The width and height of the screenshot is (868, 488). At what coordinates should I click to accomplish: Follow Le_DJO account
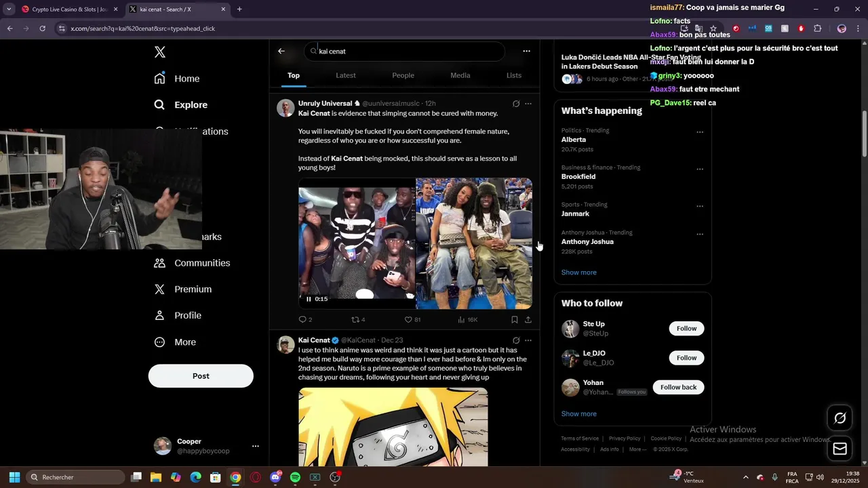coord(686,358)
